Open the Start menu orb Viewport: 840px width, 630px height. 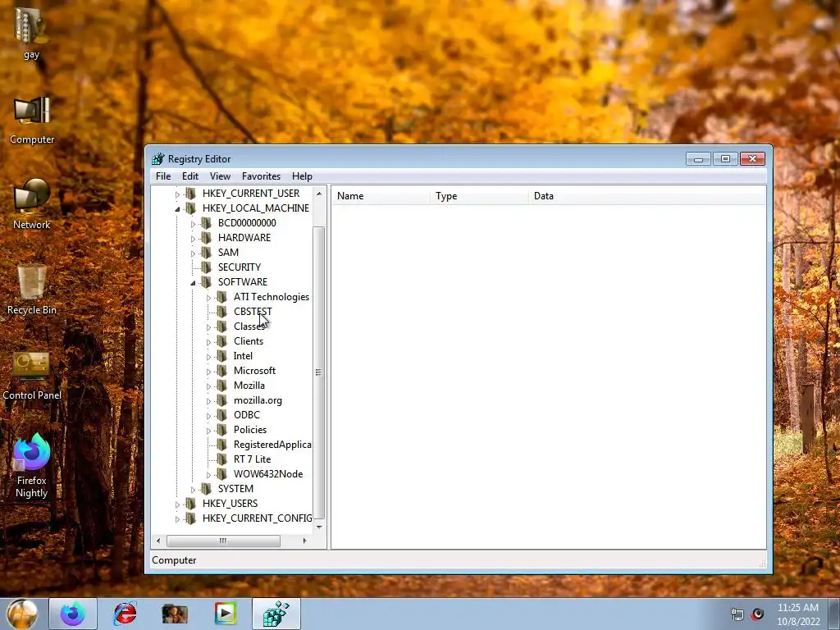point(22,614)
